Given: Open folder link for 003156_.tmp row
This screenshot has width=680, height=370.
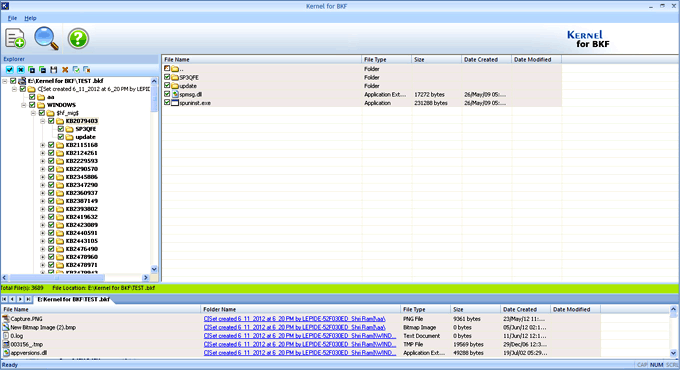Looking at the screenshot, I should coord(300,344).
